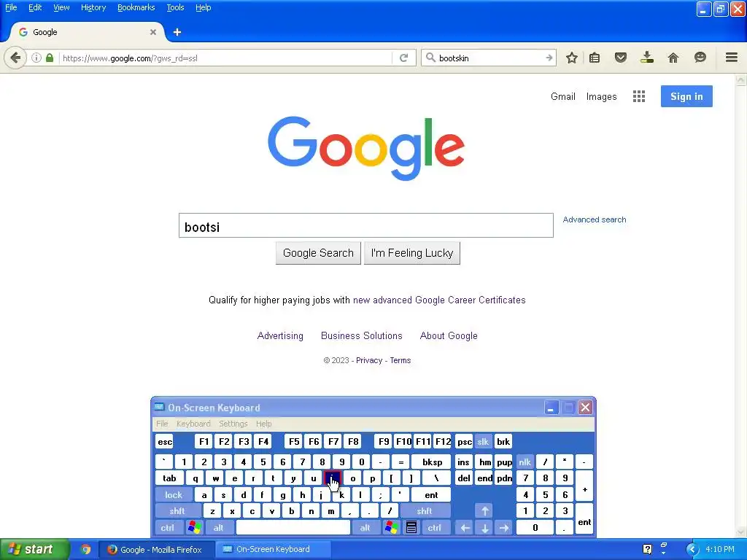Viewport: 747px width, 560px height.
Task: Click page scrollbar up arrow
Action: (741, 80)
